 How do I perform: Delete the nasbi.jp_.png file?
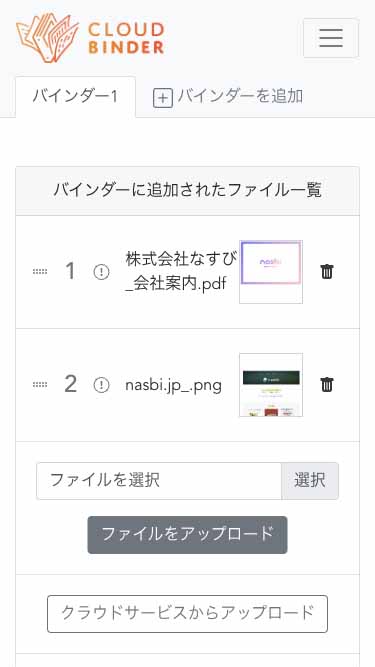[327, 385]
